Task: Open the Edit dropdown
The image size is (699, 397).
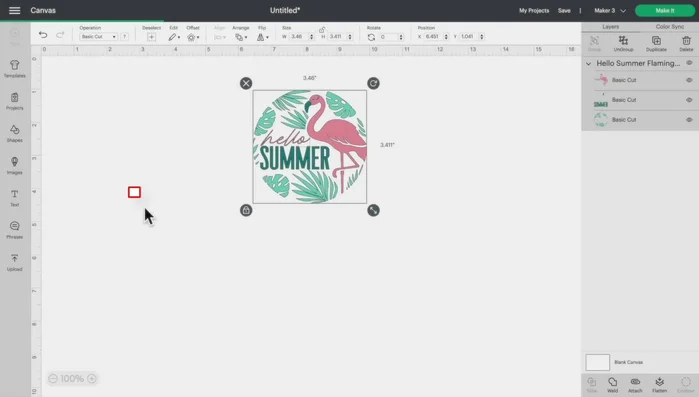Action: tap(174, 37)
